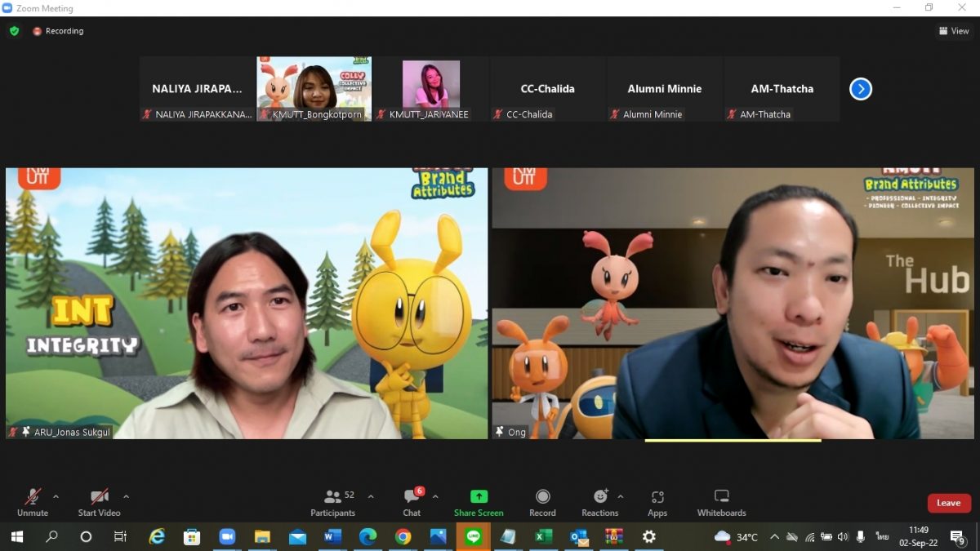The image size is (980, 551).
Task: Switch to Zoom taskbar icon
Action: click(x=227, y=536)
